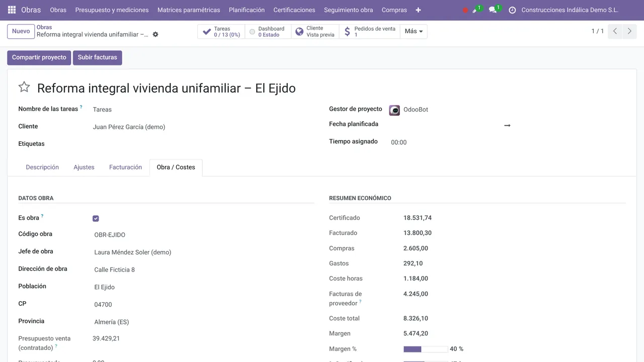Open the activities icon with badge
This screenshot has height=362, width=644.
coord(476,10)
